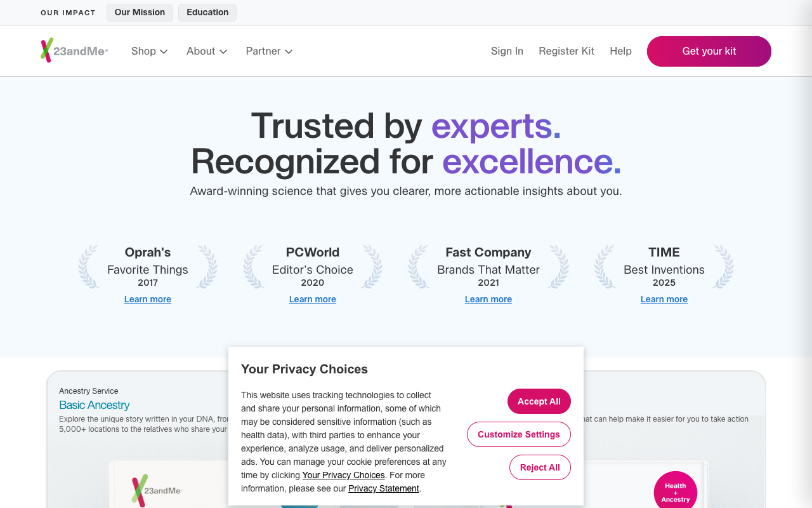The image size is (812, 508).
Task: Reject all tracking cookies
Action: click(540, 467)
